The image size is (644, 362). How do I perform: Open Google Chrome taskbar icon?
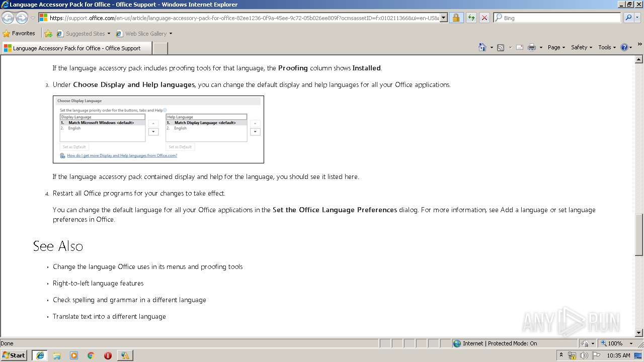coord(91,355)
